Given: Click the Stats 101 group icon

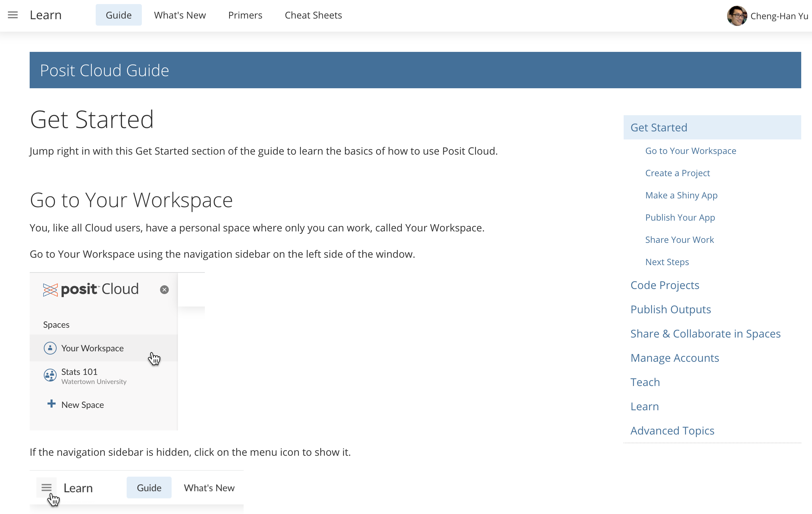Looking at the screenshot, I should click(x=50, y=375).
